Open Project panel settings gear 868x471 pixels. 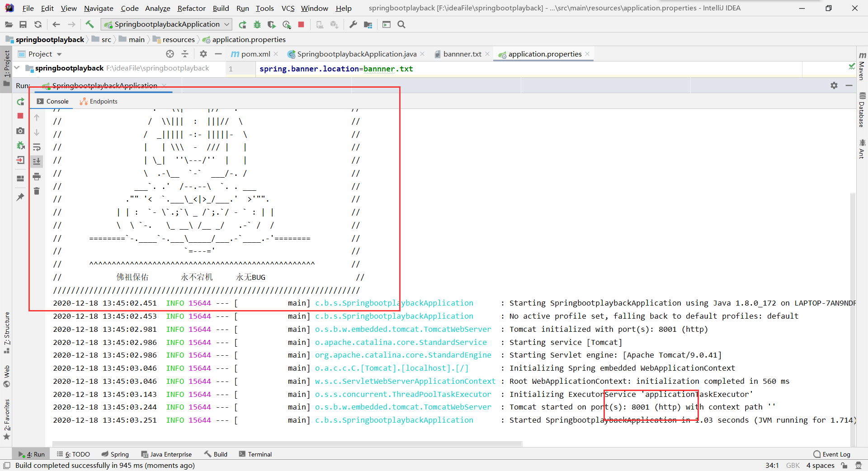click(x=203, y=54)
